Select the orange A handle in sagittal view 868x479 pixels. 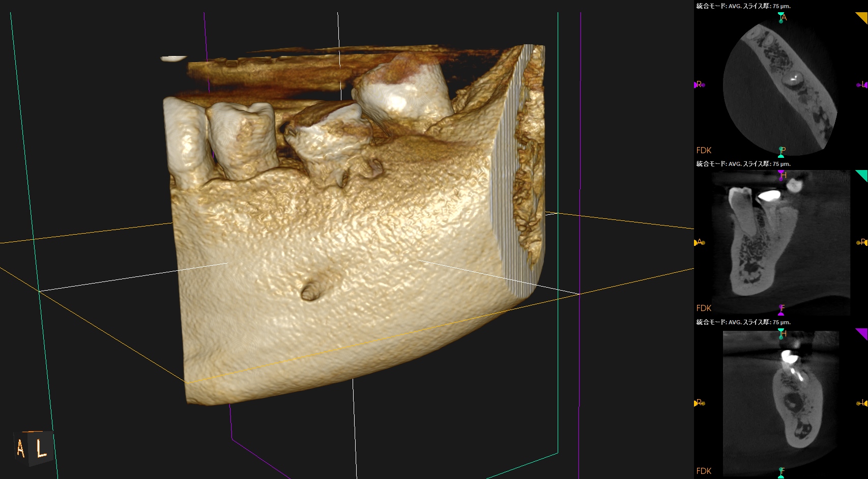coord(699,242)
